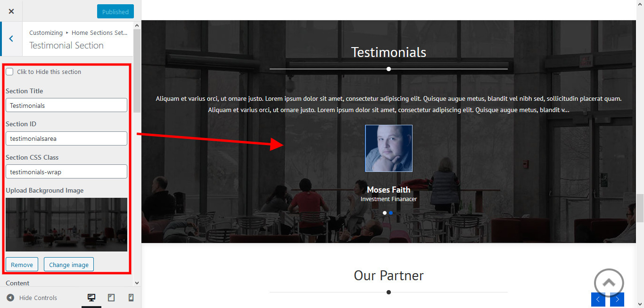The image size is (644, 308).
Task: Click the uploaded background image thumbnail
Action: click(x=66, y=225)
